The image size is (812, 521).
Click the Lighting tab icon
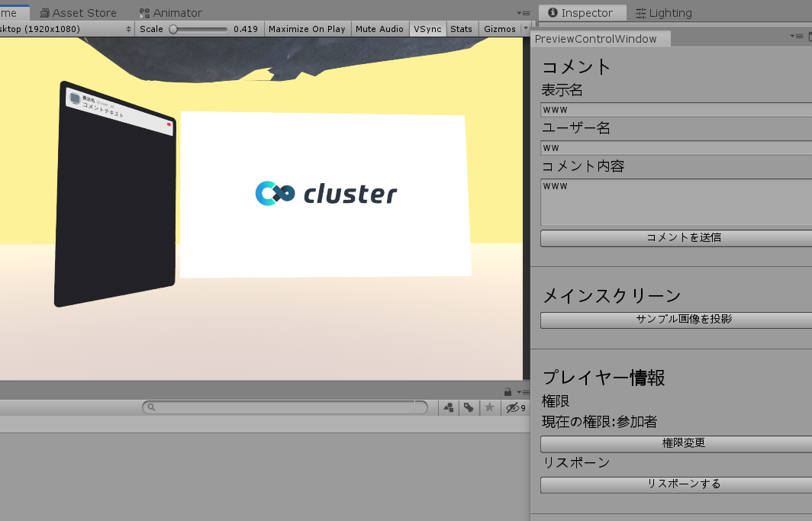pyautogui.click(x=640, y=13)
